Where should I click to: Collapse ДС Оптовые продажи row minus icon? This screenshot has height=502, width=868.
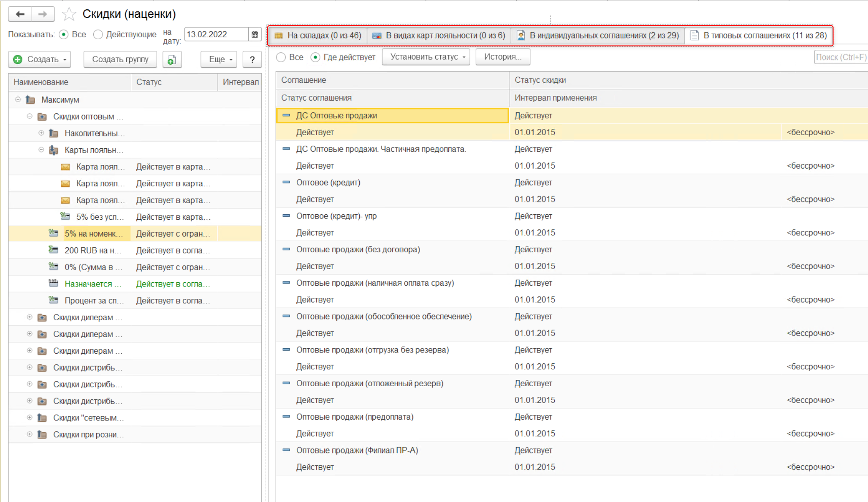286,115
